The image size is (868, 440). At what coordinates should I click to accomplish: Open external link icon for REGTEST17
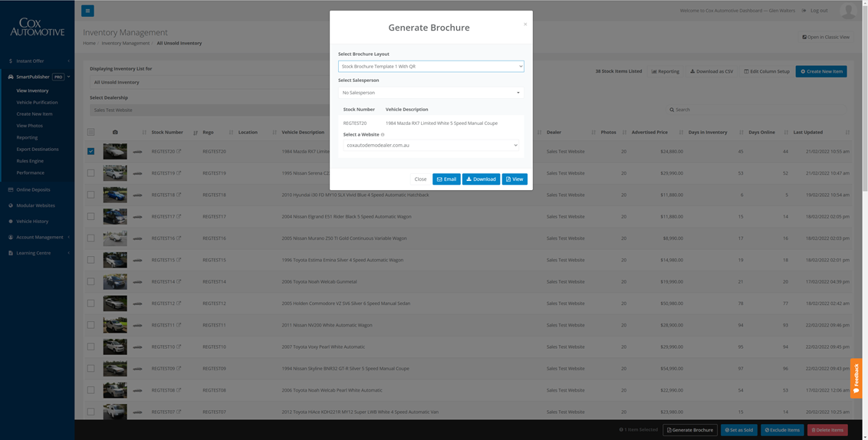pos(179,216)
